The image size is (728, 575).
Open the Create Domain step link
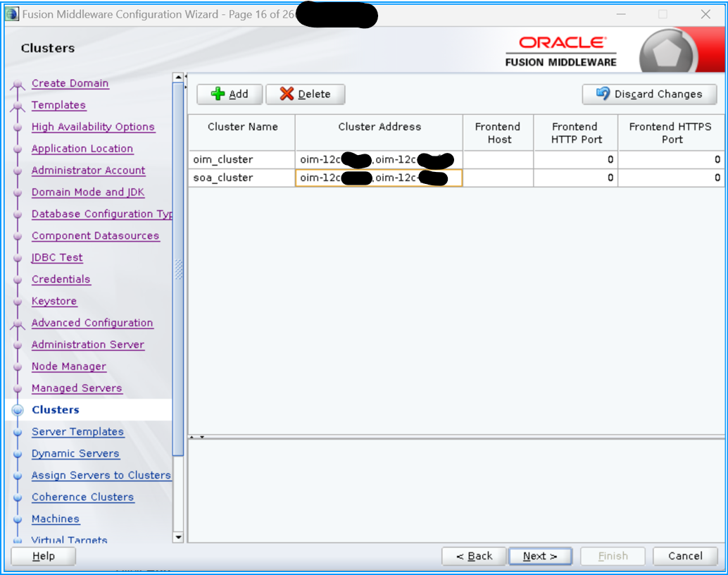click(70, 83)
